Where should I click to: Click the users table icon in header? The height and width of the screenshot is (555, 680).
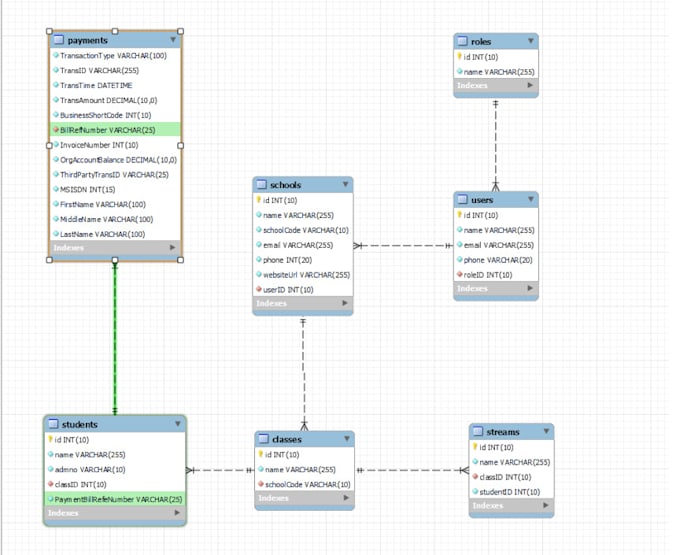pos(463,199)
